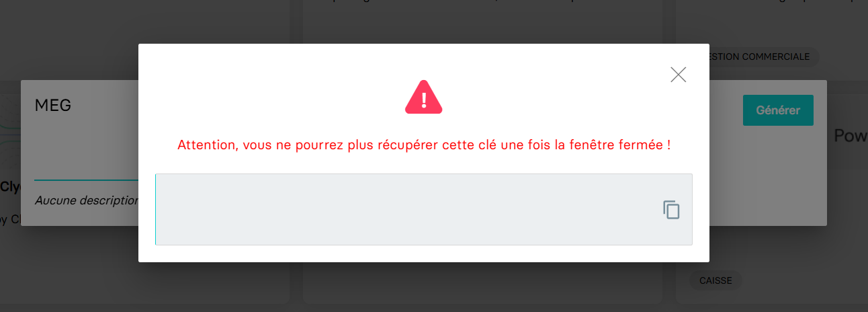Copy the generated key with the clipboard icon
The height and width of the screenshot is (312, 868).
click(x=672, y=210)
